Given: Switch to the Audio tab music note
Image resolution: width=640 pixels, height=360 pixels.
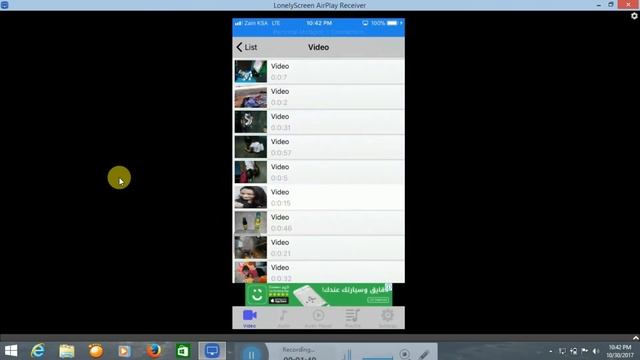Looking at the screenshot, I should tap(283, 318).
